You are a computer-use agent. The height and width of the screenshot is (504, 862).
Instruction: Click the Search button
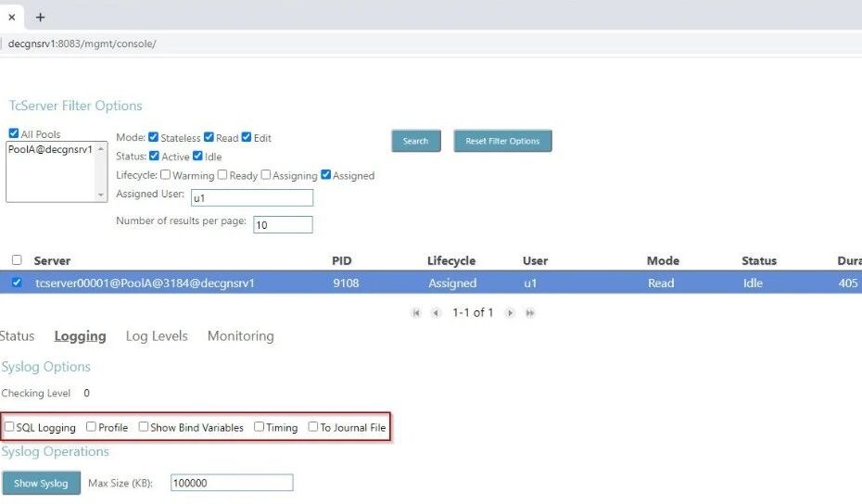click(415, 141)
